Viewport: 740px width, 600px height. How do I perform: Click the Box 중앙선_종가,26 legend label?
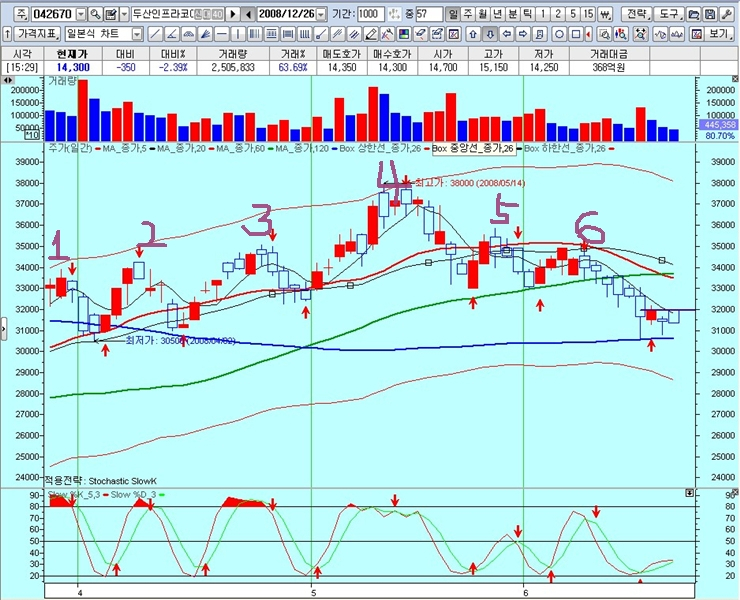pos(472,148)
